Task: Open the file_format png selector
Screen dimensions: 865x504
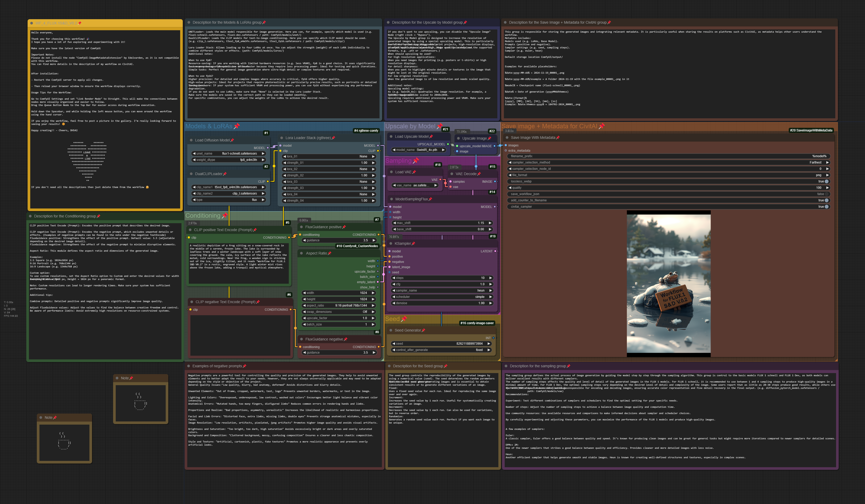Action: pos(668,175)
